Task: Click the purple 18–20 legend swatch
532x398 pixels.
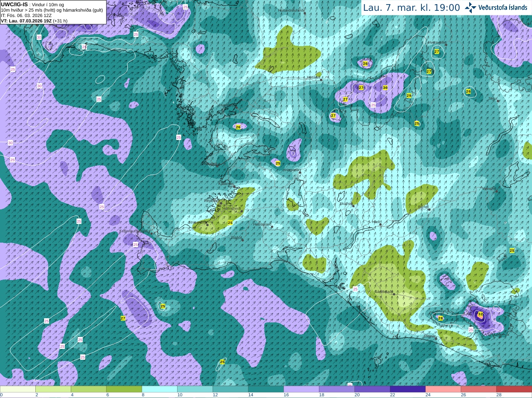Action: tap(337, 389)
